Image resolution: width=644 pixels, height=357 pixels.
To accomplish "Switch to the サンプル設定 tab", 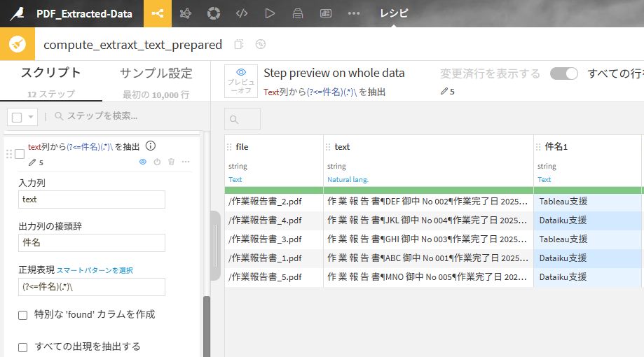I will point(156,73).
